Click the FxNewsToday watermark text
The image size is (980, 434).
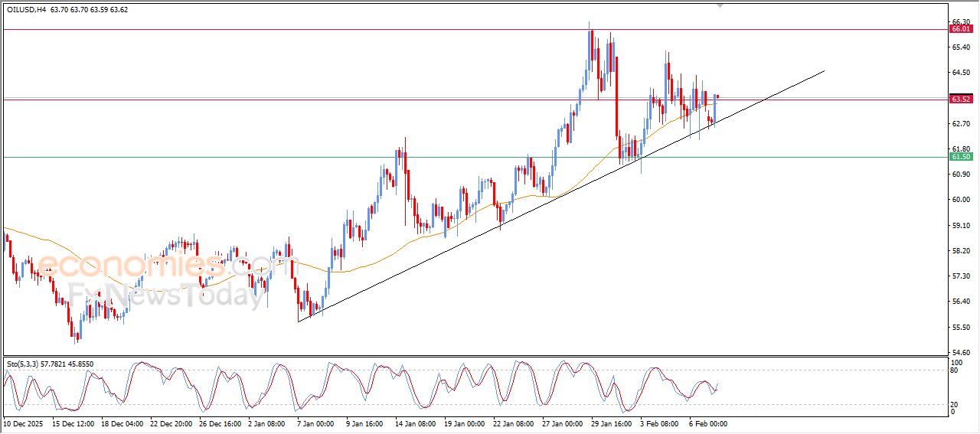click(x=166, y=295)
